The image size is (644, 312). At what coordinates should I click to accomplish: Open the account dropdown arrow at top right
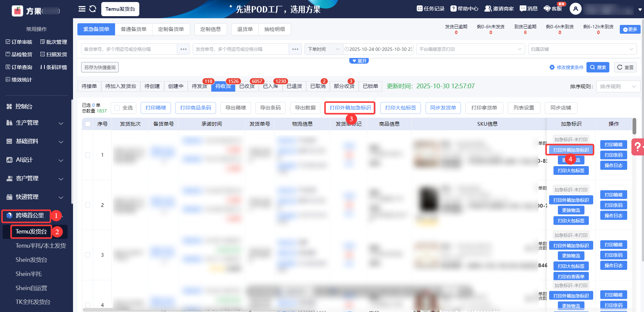640,9
